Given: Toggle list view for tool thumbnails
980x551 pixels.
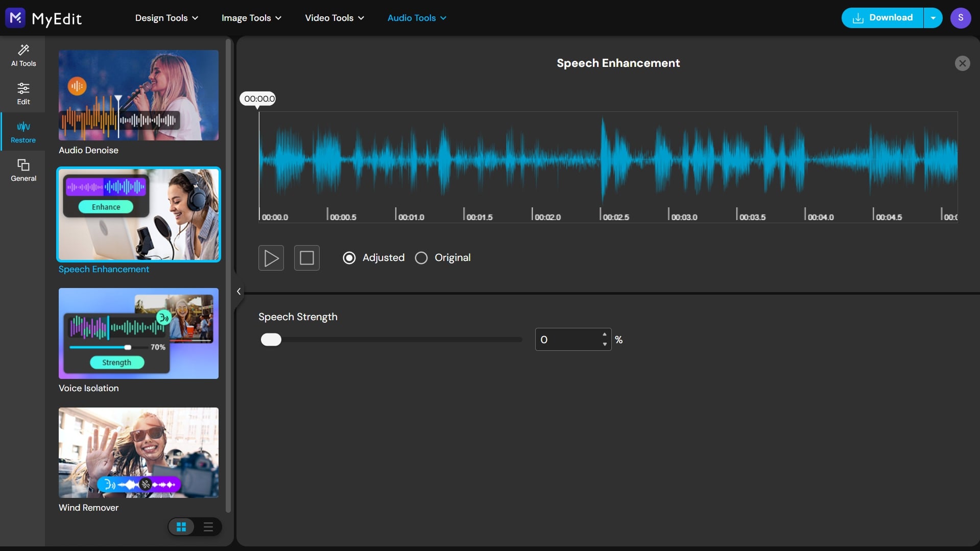Looking at the screenshot, I should tap(208, 526).
